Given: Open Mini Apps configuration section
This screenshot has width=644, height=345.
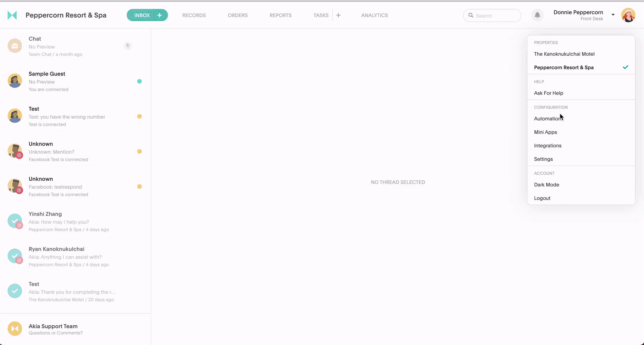Looking at the screenshot, I should [x=546, y=132].
